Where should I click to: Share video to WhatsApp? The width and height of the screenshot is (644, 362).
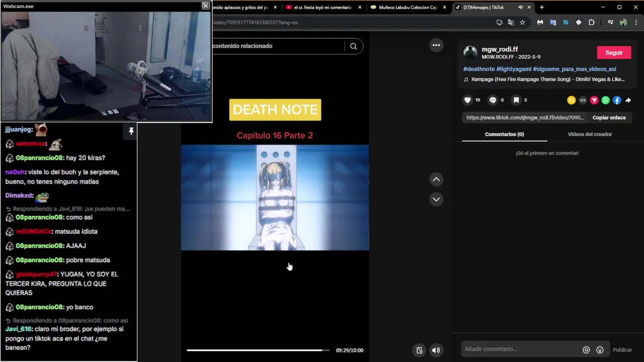click(605, 101)
